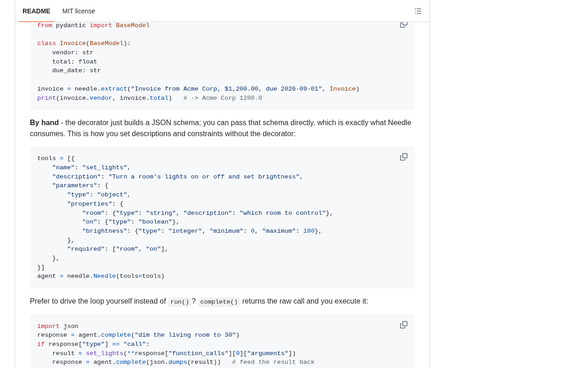The height and width of the screenshot is (368, 588).
Task: Click the comment "# -> Acme Corp 1200.0"
Action: [223, 98]
